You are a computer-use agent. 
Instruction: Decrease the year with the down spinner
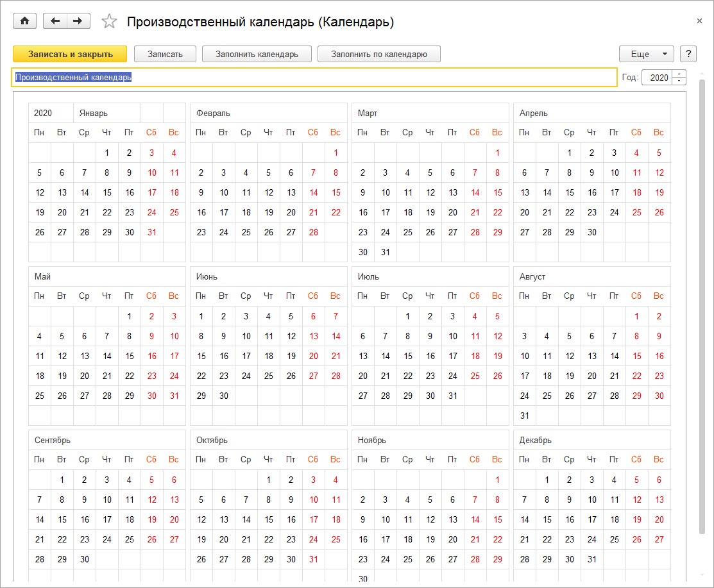(x=679, y=81)
